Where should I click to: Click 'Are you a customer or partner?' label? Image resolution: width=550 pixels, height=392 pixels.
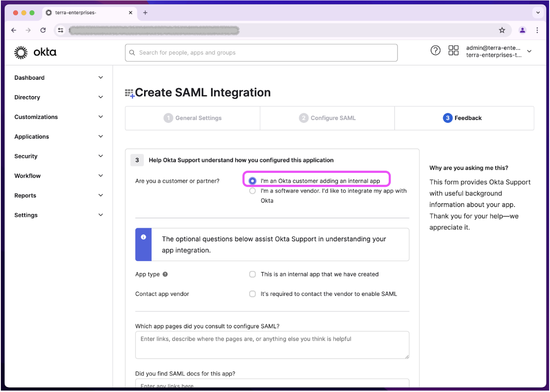click(x=177, y=181)
